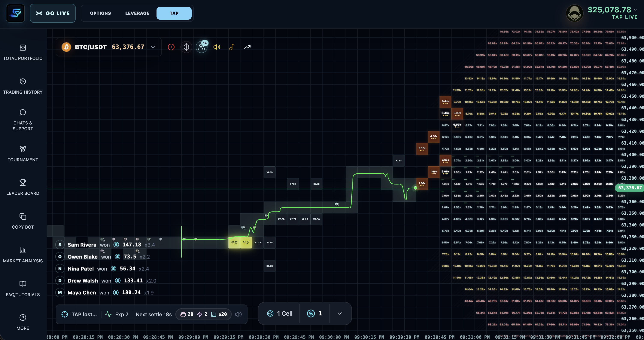Switch to the OPTIONS tab
644x340 pixels.
100,13
